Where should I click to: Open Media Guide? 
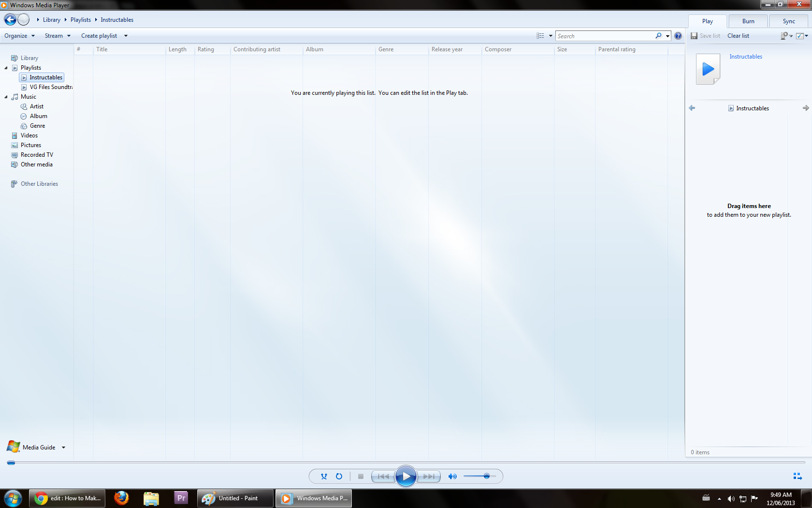[x=31, y=447]
